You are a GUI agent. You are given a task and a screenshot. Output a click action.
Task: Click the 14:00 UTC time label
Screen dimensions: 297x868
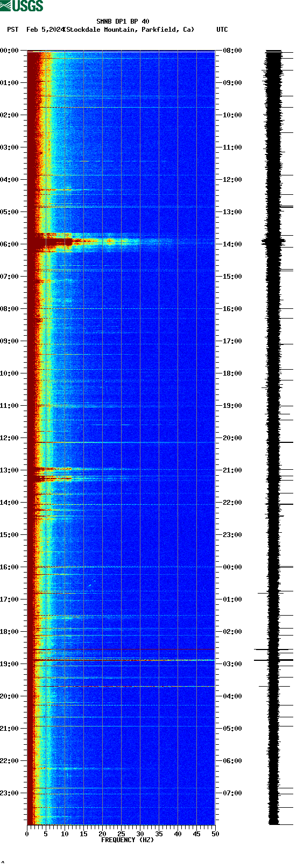(232, 244)
